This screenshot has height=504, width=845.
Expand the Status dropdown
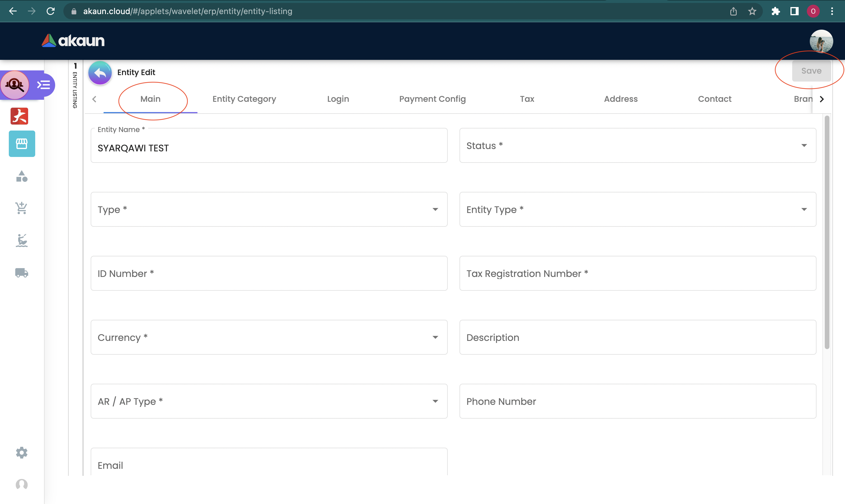click(x=638, y=145)
